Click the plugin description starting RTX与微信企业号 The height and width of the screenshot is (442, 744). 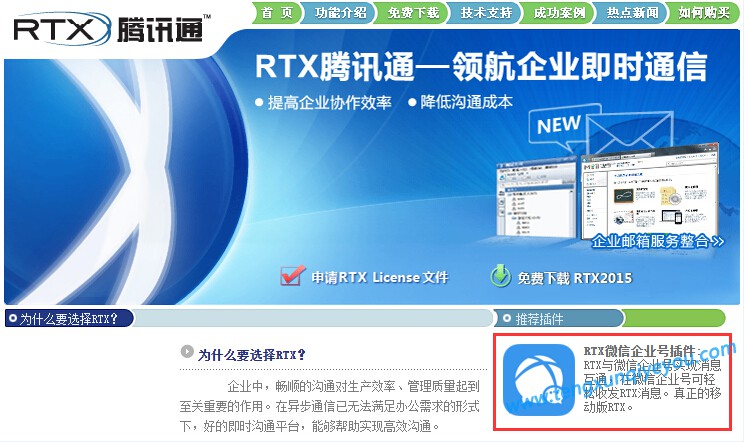652,386
